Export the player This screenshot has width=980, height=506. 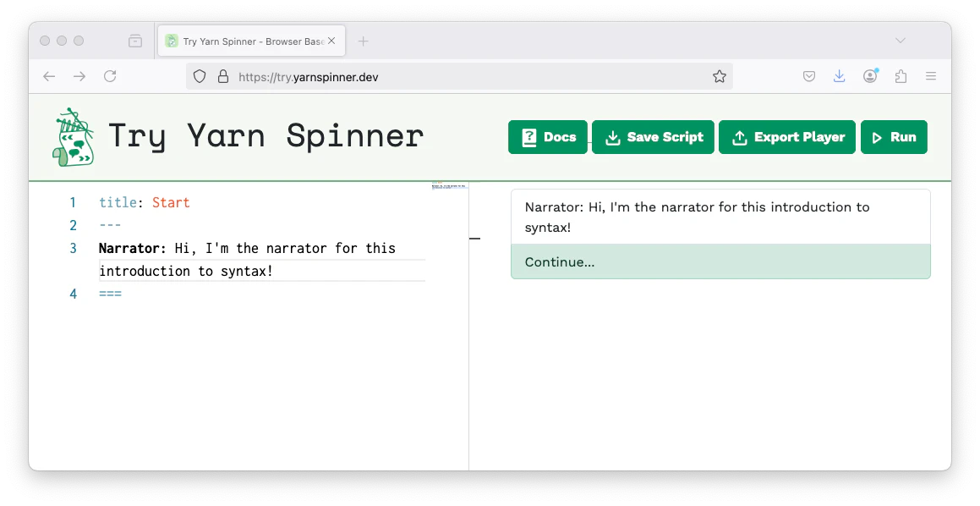pyautogui.click(x=787, y=137)
